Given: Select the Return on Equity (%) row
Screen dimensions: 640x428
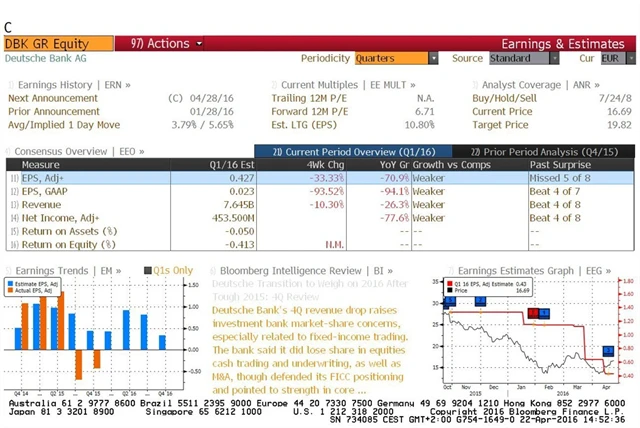Looking at the screenshot, I should tap(320, 244).
